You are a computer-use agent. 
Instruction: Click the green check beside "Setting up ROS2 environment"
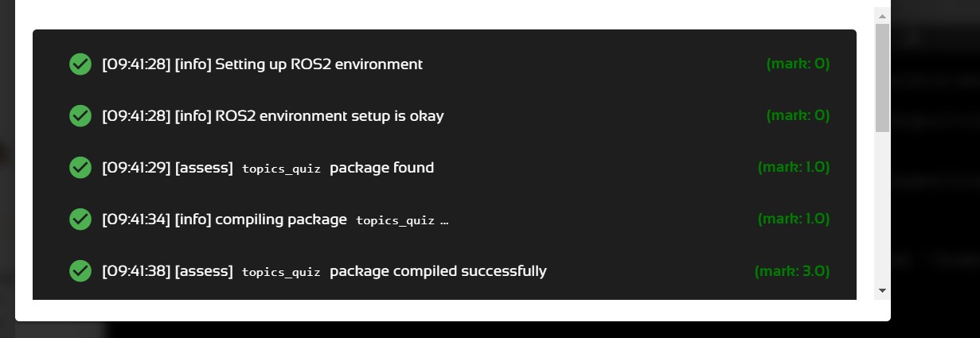coord(80,64)
